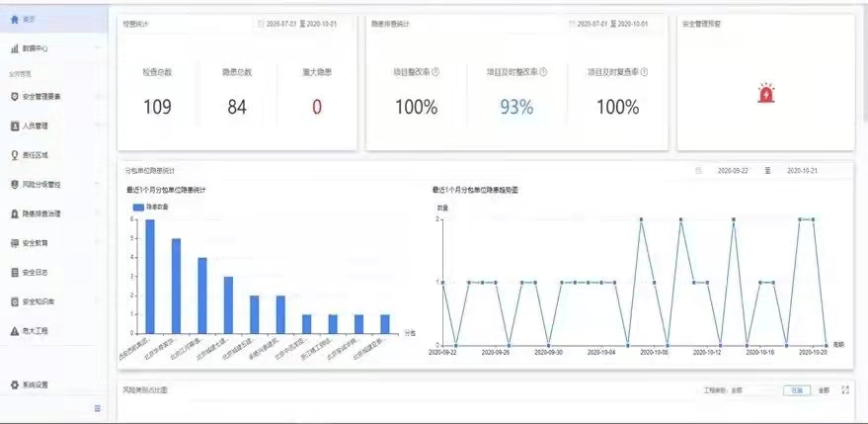Click the tallest bar with value 6
Viewport: 868px width, 424px height.
(x=150, y=277)
